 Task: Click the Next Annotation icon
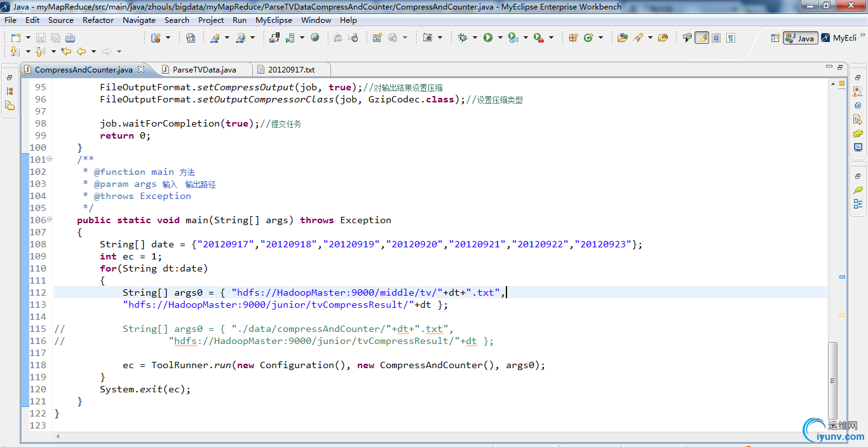click(16, 52)
